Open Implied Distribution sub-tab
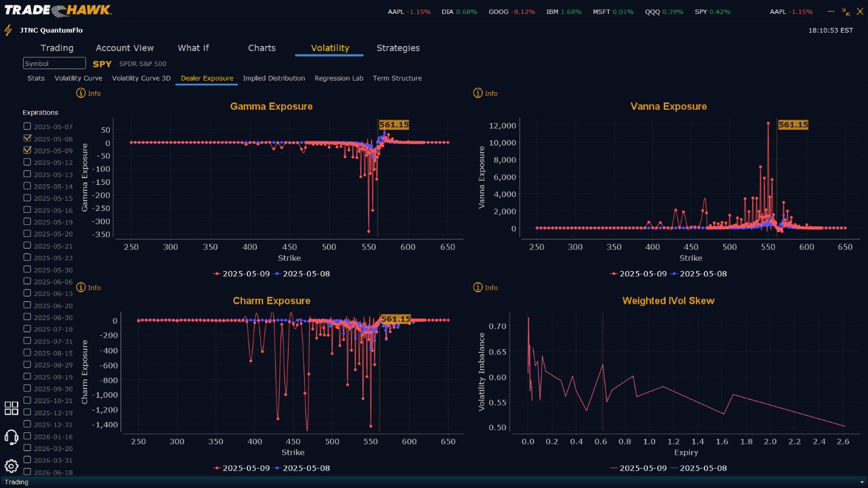Screen dimensions: 868x488 274,78
